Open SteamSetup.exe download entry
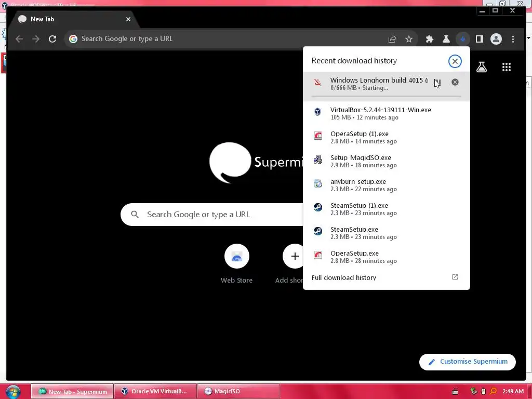532x399 pixels. click(387, 233)
